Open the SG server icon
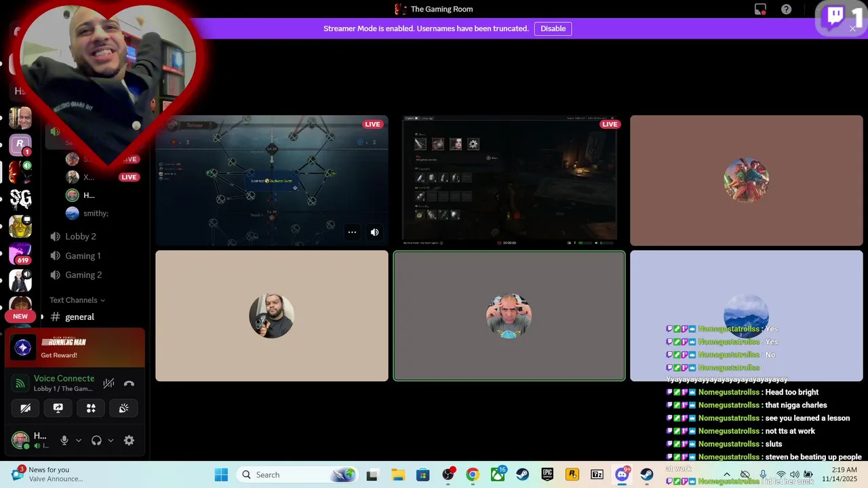This screenshot has height=488, width=868. click(x=20, y=199)
